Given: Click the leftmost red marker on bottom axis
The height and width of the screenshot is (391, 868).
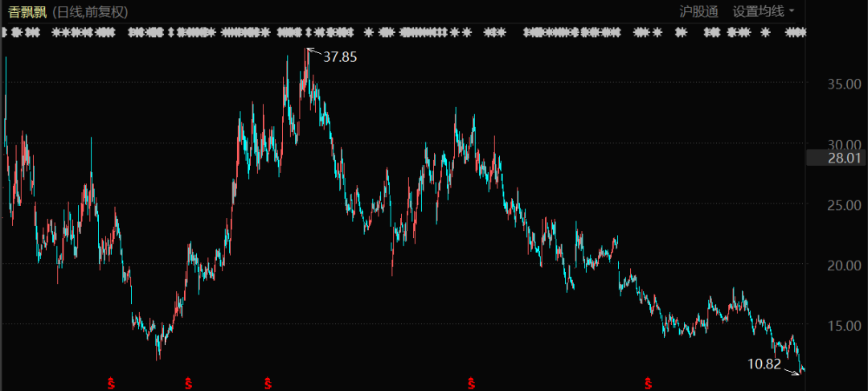Looking at the screenshot, I should tap(112, 381).
